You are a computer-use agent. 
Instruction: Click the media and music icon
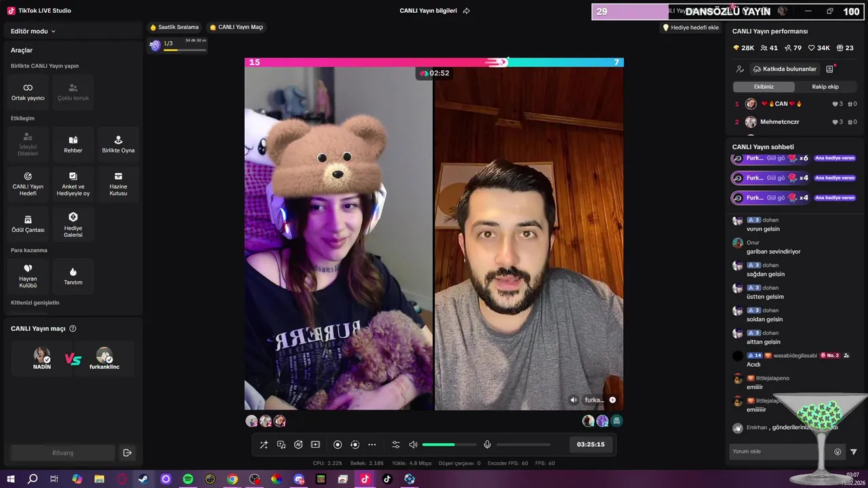pos(281,445)
